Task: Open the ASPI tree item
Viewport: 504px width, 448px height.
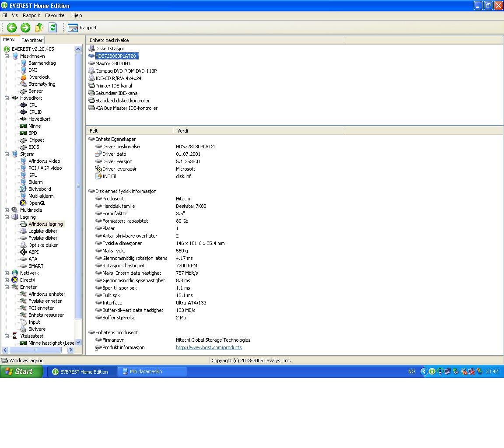Action: click(29, 252)
